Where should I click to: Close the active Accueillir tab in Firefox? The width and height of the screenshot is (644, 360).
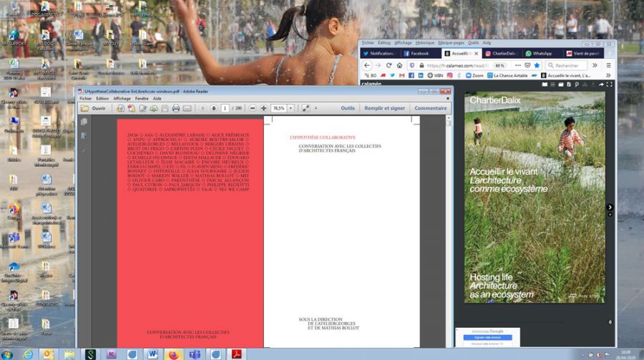tap(476, 54)
